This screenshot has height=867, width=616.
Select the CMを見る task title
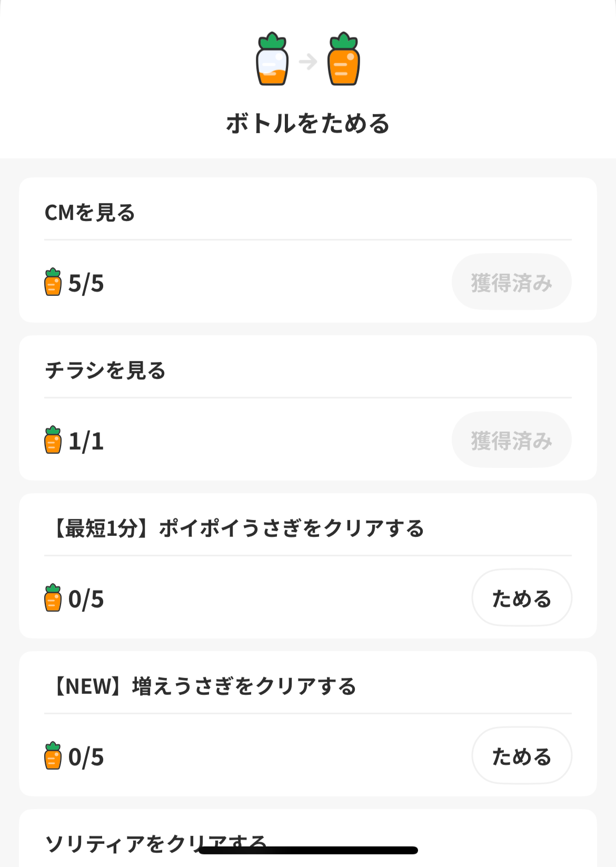pos(90,213)
